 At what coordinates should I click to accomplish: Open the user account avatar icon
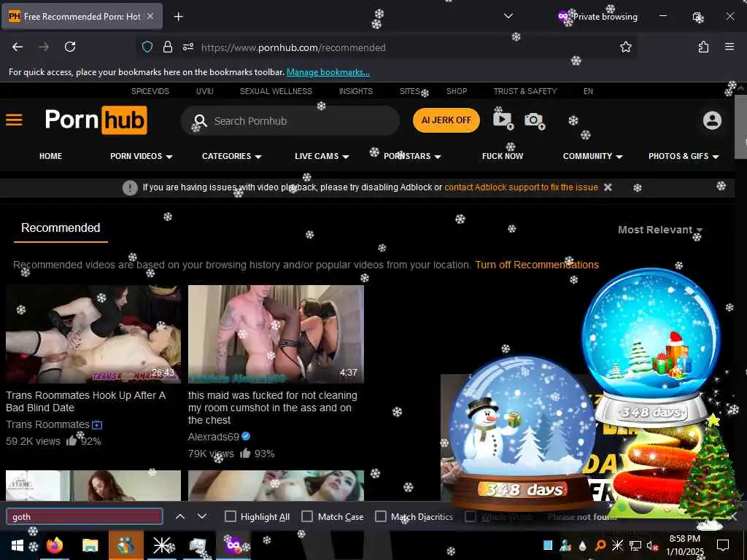coord(712,120)
